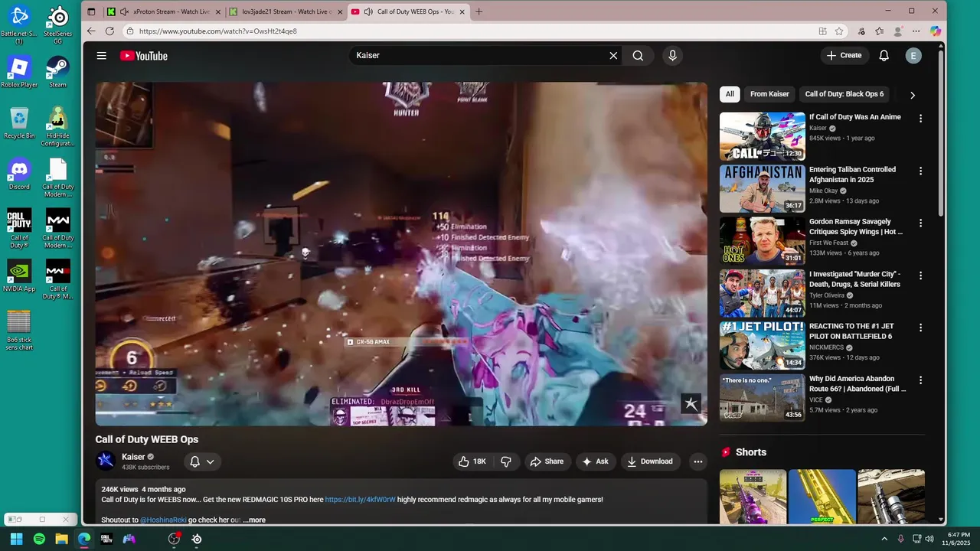Open Edge favorites list icon
This screenshot has height=551, width=980.
879,31
